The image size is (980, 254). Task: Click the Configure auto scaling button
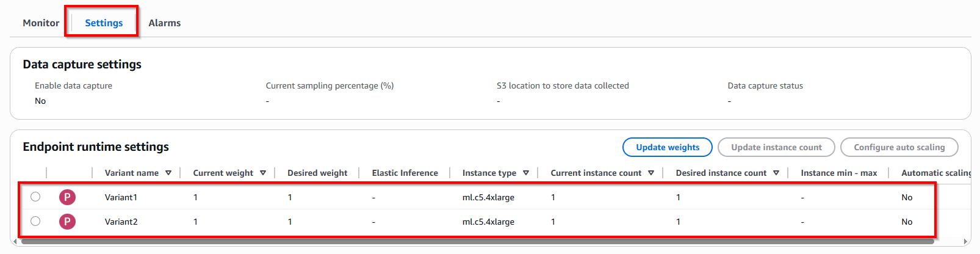[899, 147]
